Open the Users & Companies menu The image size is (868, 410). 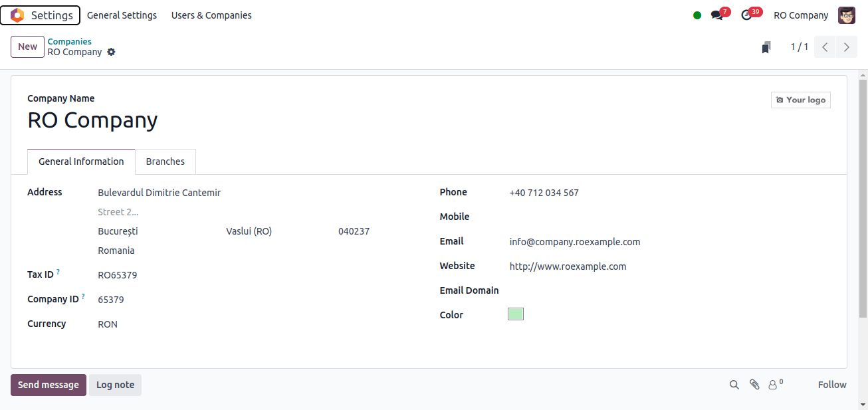coord(211,15)
